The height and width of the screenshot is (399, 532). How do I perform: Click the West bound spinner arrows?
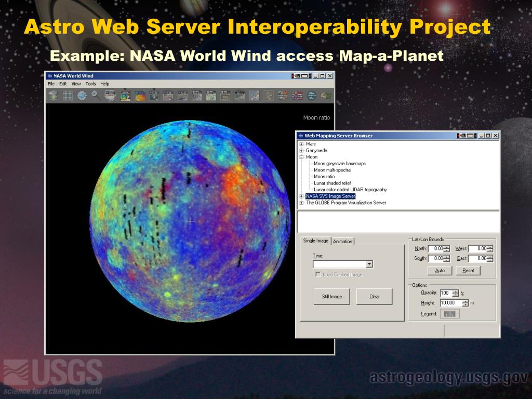pyautogui.click(x=490, y=249)
